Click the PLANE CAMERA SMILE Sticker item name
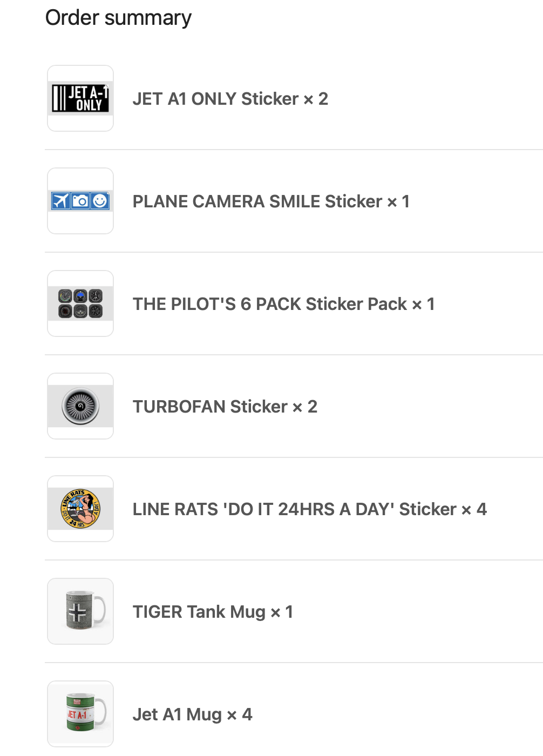Screen dimensions: 543x756 (270, 201)
